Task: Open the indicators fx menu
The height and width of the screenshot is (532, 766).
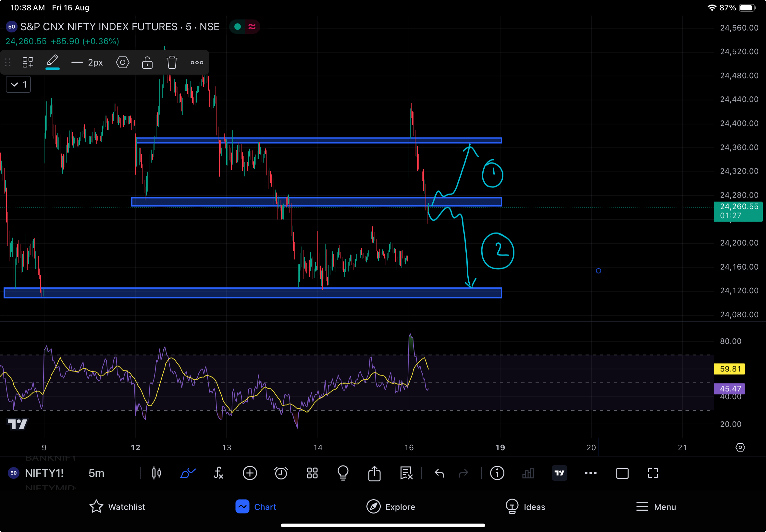Action: point(218,473)
